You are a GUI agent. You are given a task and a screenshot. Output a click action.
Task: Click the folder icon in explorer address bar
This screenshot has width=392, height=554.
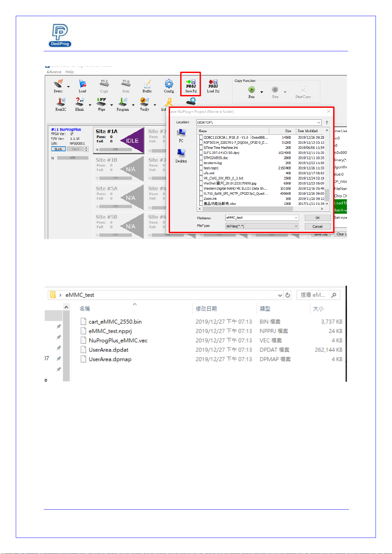click(53, 295)
